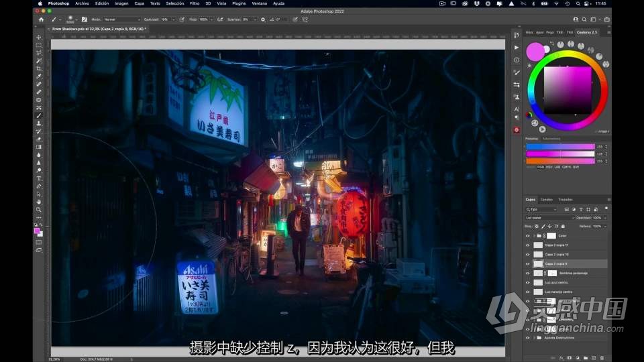
Task: Switch to the Canales tab
Action: pos(546,200)
